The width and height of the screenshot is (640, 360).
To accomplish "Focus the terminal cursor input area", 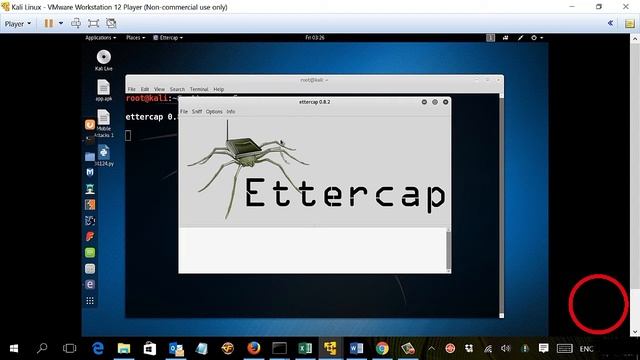I will click(x=128, y=135).
